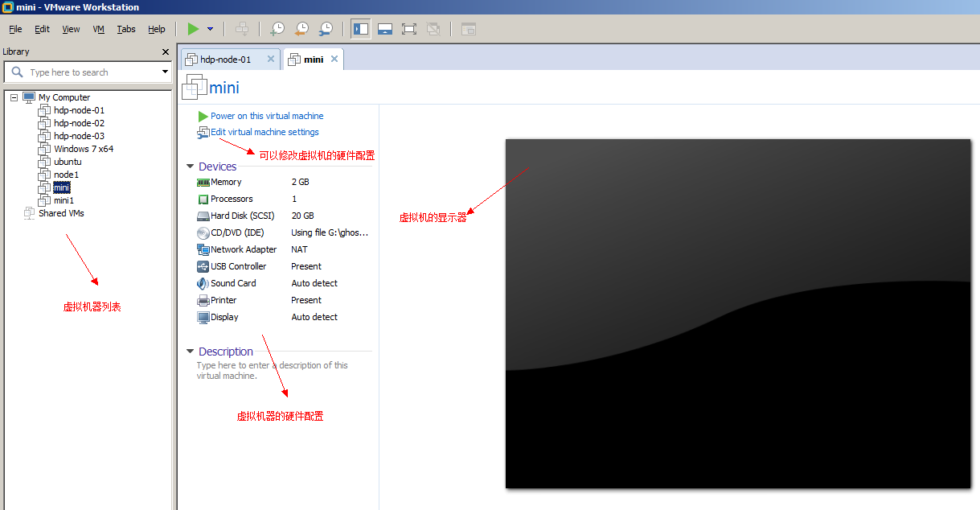Open the library search filter dropdown
980x510 pixels.
[x=165, y=72]
